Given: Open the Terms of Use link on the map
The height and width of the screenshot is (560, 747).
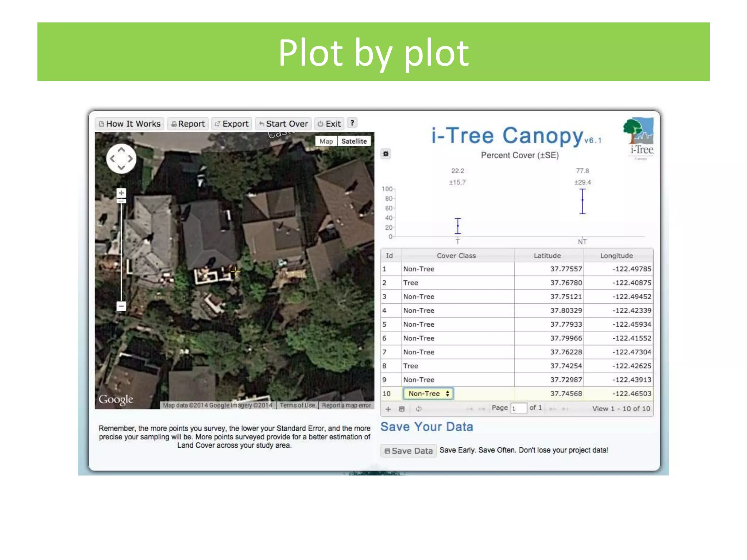Looking at the screenshot, I should click(x=297, y=405).
